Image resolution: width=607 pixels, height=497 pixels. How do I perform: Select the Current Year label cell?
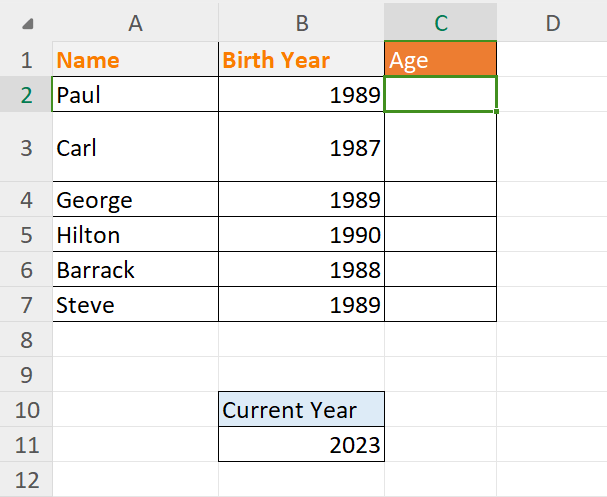(301, 410)
